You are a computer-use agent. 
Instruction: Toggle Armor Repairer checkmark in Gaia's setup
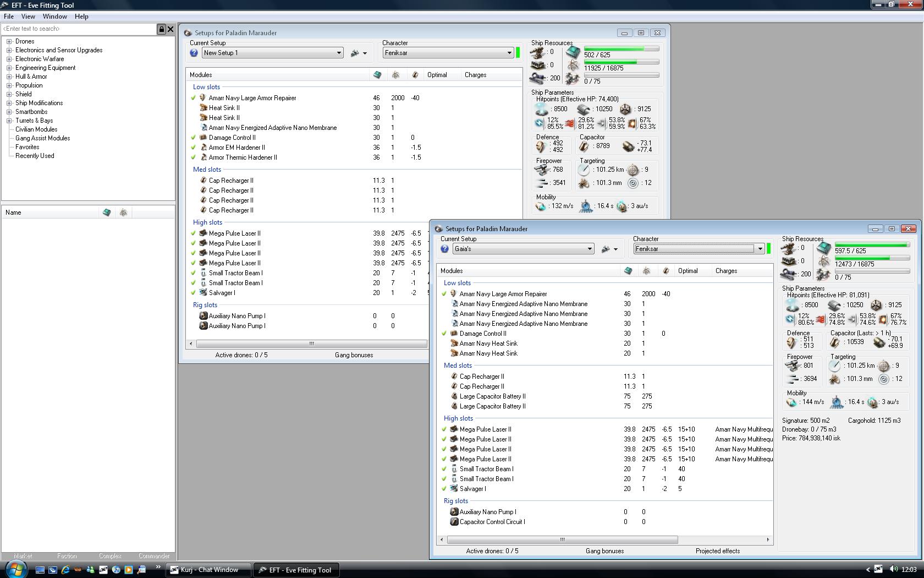(x=444, y=294)
